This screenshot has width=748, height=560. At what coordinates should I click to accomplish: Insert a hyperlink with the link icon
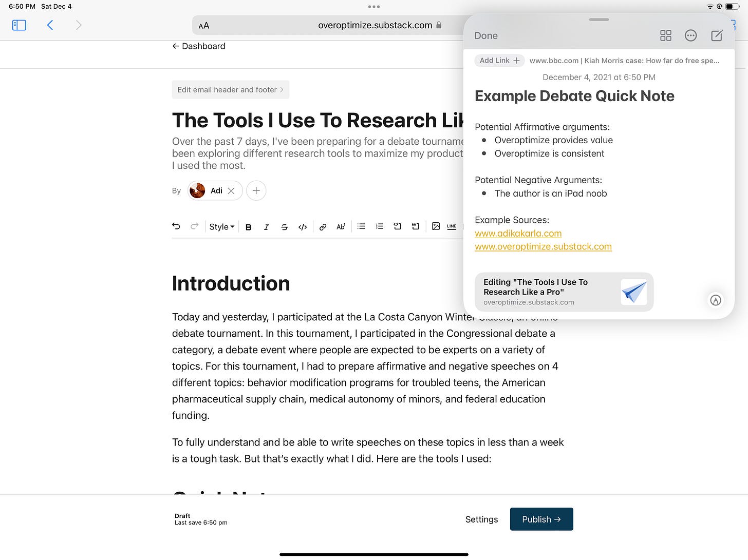coord(323,227)
